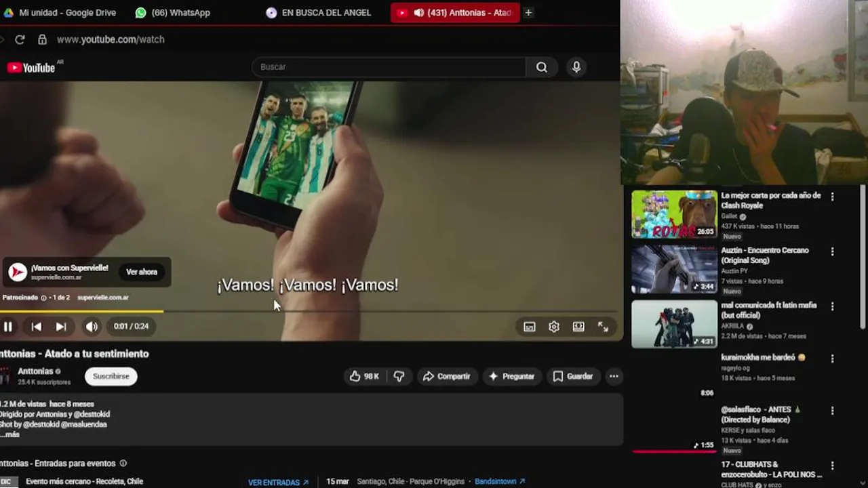Click the video progress bar
This screenshot has width=868, height=488.
(x=309, y=312)
